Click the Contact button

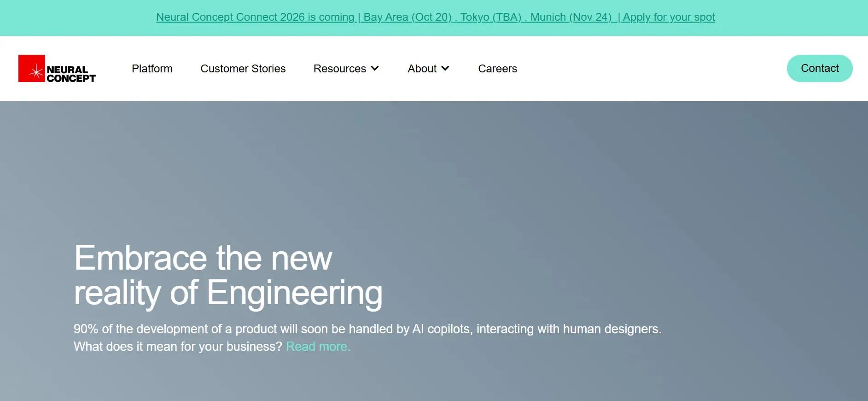click(x=820, y=68)
